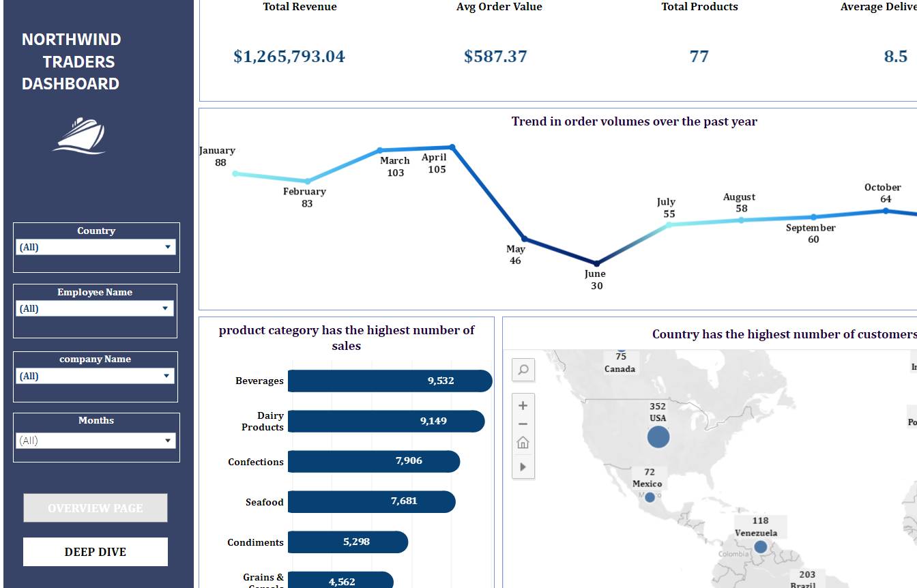
Task: Click the Country filter label
Action: 96,231
